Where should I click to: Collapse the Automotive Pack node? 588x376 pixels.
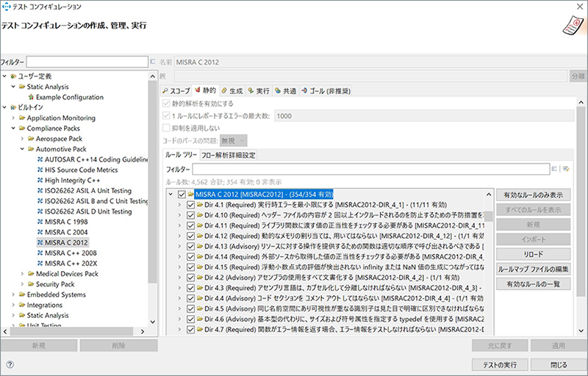pos(22,149)
